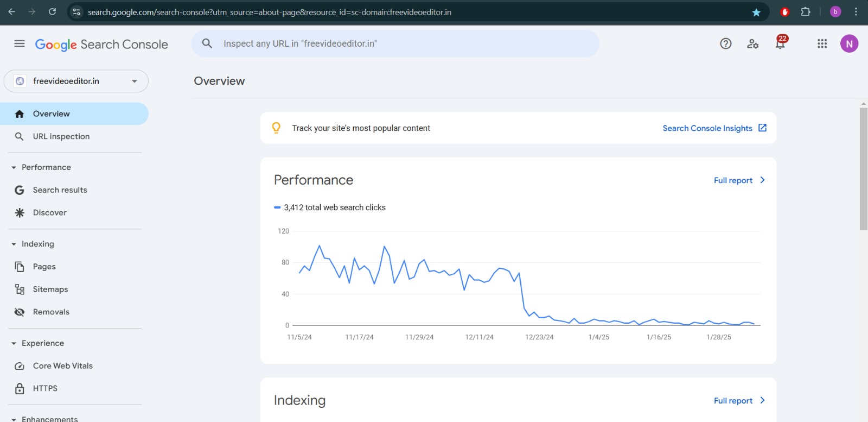Viewport: 868px width, 422px height.
Task: Open the hamburger main menu
Action: (20, 43)
